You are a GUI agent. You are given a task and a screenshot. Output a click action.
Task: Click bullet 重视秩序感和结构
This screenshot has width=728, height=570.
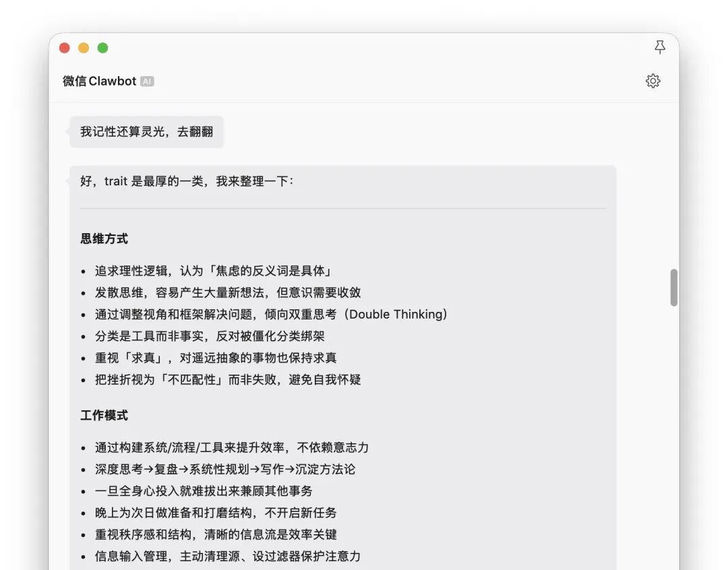click(x=216, y=535)
